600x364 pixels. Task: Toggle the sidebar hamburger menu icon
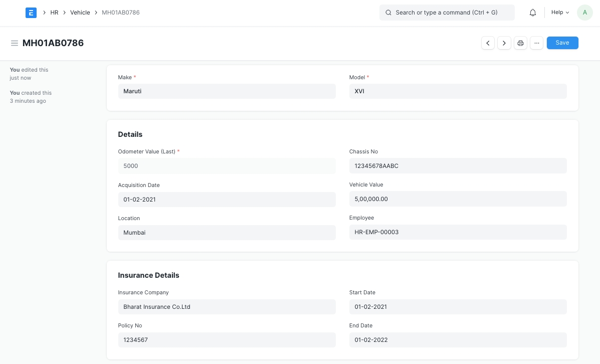click(15, 43)
